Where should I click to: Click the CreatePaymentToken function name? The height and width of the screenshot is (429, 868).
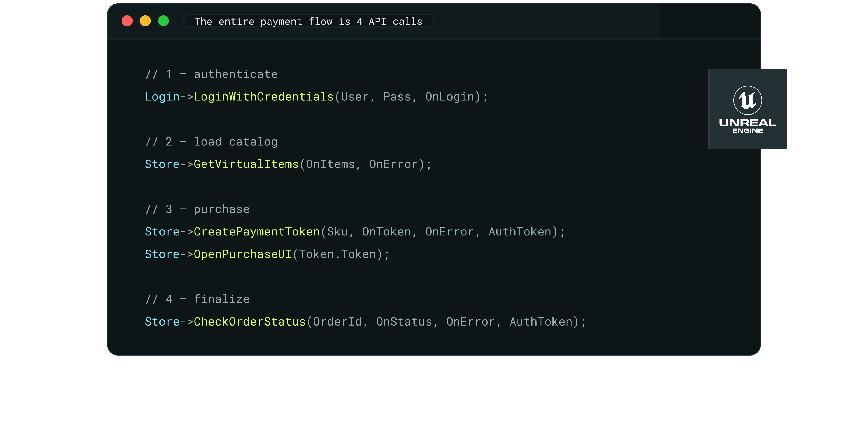257,232
